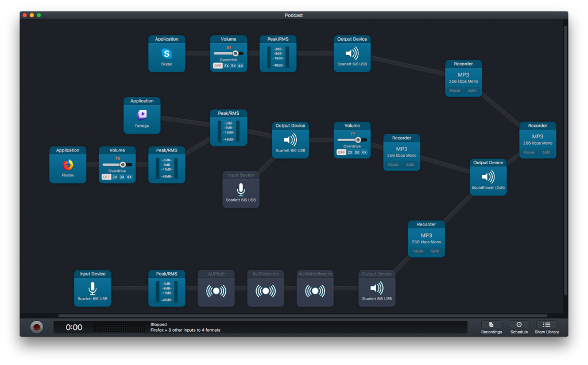
Task: Enable 3X overdrive in the Volume 75 block
Action: [122, 177]
